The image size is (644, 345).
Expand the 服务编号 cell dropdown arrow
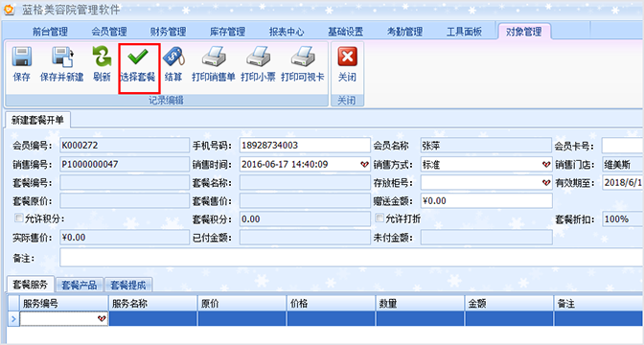102,318
